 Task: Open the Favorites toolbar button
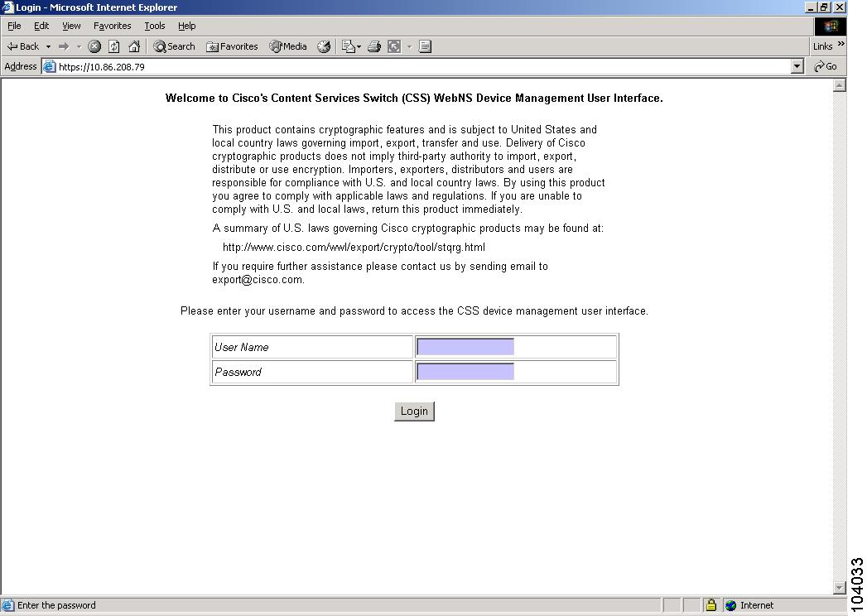point(232,46)
